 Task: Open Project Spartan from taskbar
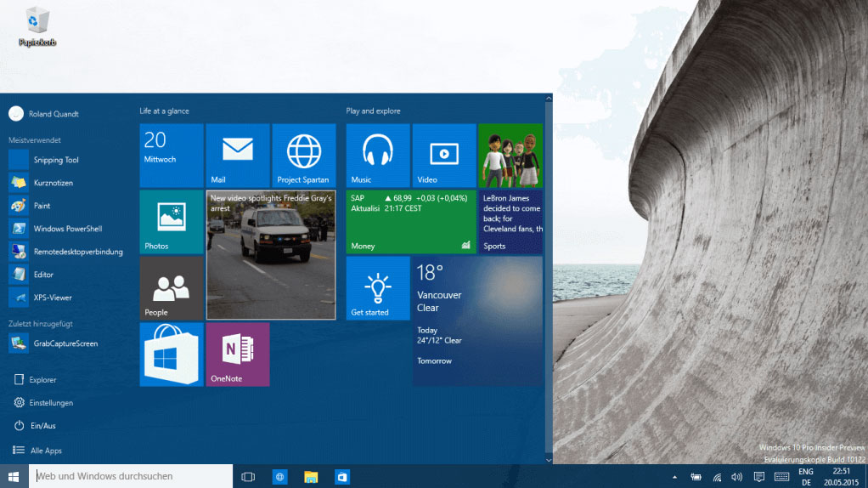pos(279,476)
